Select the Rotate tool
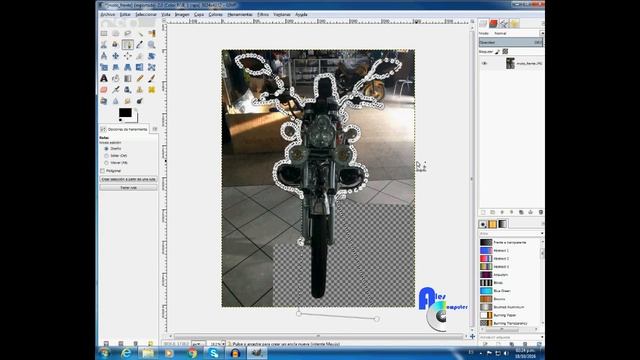 [152, 56]
